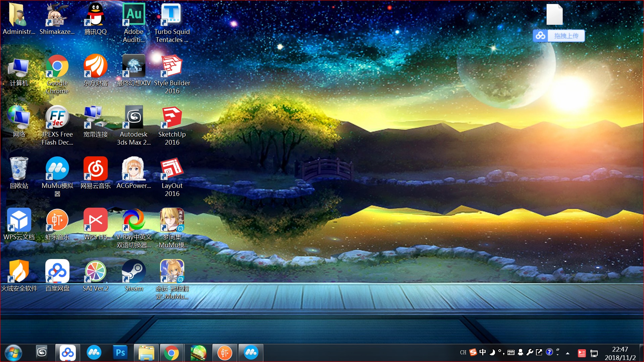Toggle Chinese/English punctuation on the IME bar
Viewport: 644px width, 362px height.
coord(501,352)
